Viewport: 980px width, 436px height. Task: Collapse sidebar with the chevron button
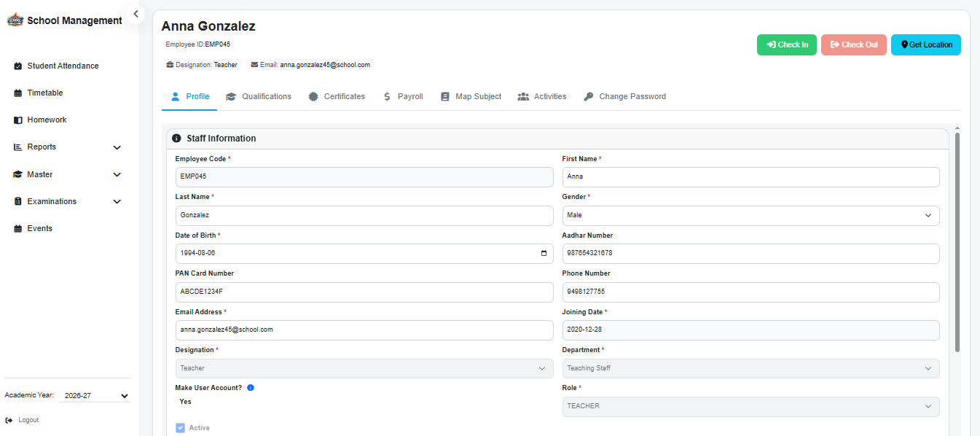136,14
